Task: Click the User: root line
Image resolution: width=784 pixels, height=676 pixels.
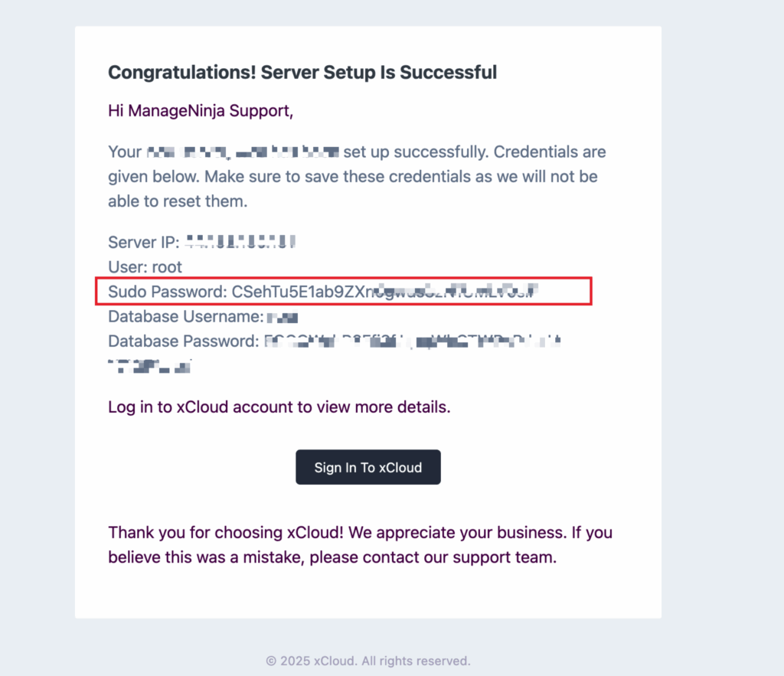Action: [145, 267]
